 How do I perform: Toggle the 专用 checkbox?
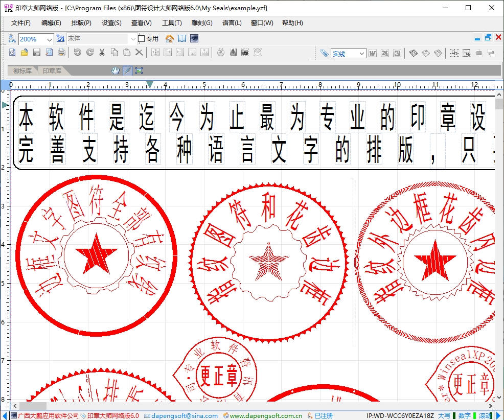(x=142, y=39)
